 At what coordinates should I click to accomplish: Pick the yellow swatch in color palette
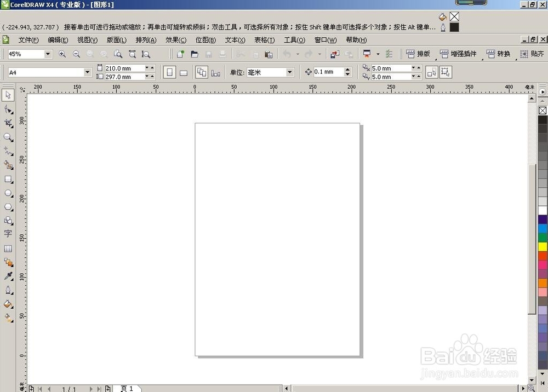543,247
